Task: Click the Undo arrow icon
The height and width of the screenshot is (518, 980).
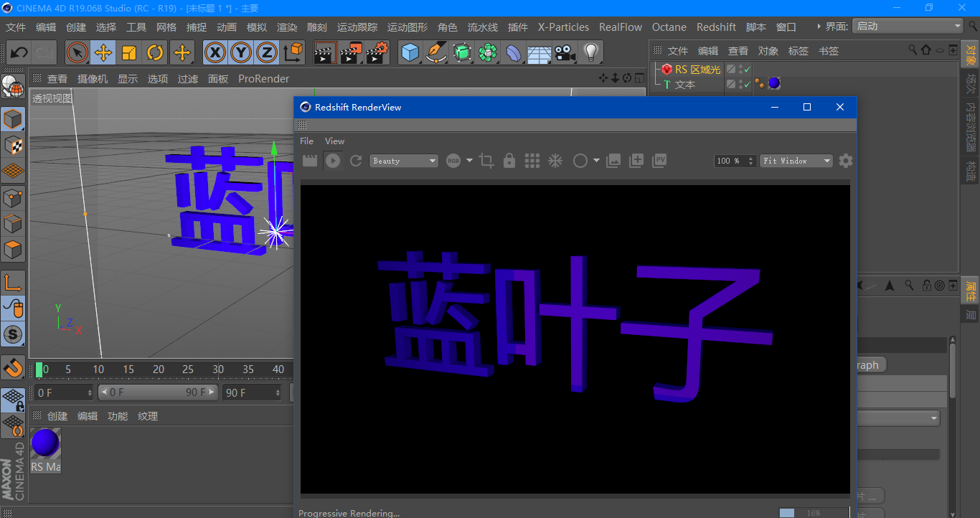Action: (x=19, y=52)
